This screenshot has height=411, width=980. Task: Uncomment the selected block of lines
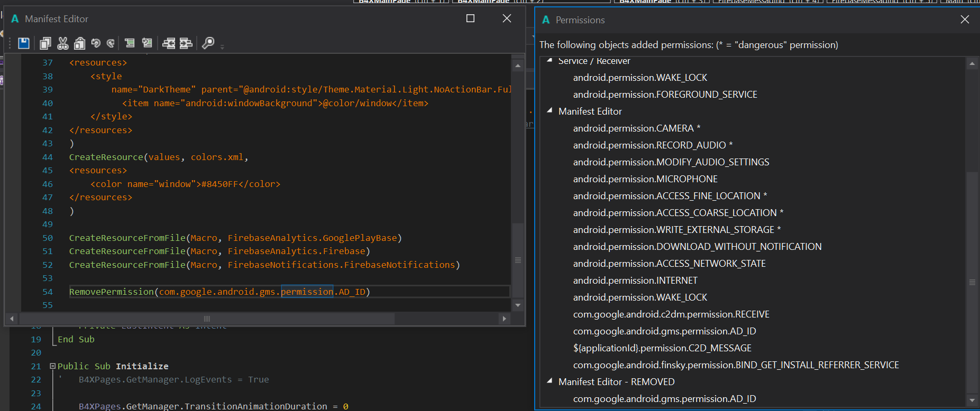[147, 43]
